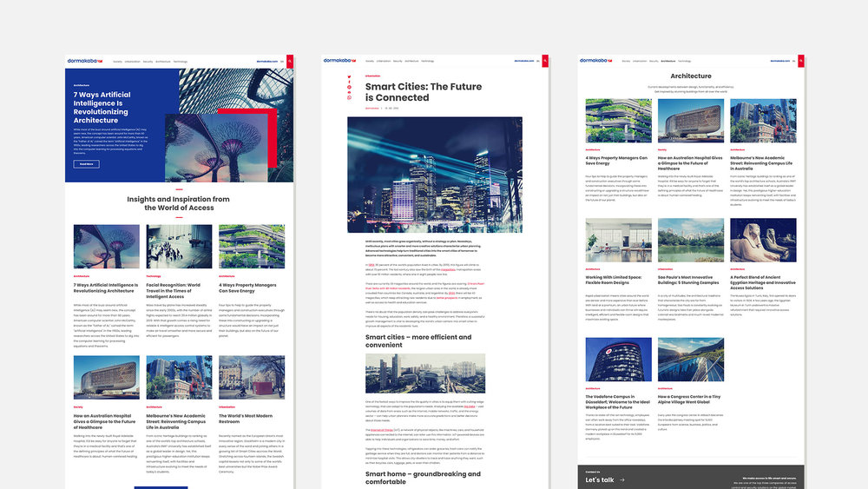Open Architecture menu on the home page
The width and height of the screenshot is (868, 489).
coord(163,62)
